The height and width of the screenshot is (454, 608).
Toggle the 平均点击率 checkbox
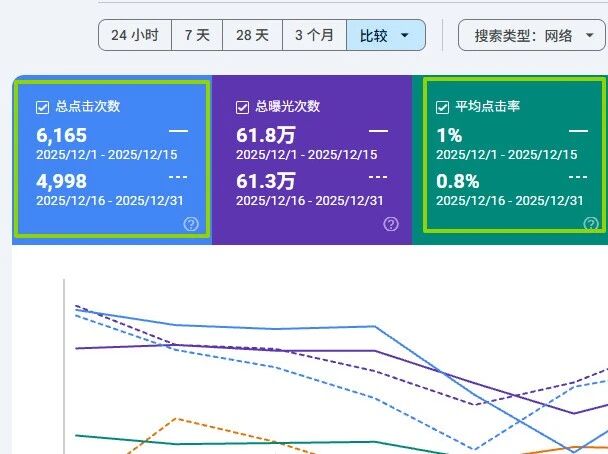[x=442, y=107]
